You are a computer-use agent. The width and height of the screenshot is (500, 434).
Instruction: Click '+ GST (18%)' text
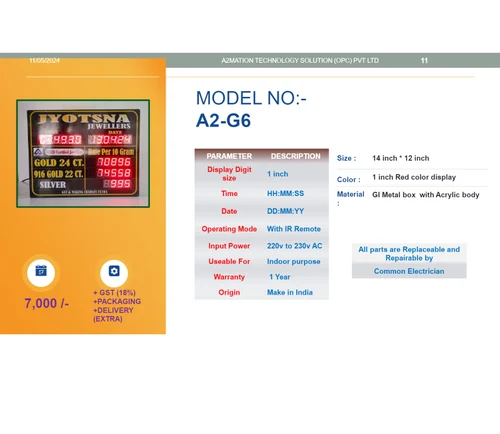tap(114, 293)
